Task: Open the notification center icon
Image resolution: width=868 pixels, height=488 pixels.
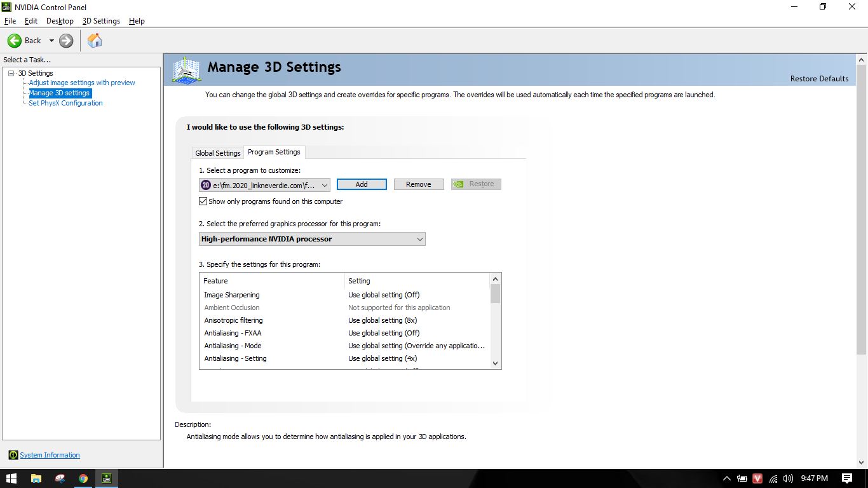Action: (846, 478)
